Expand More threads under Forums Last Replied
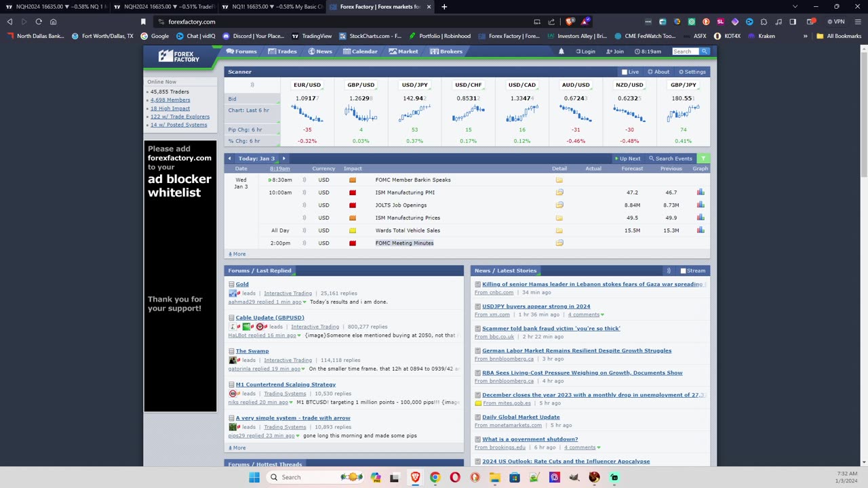Screen dimensions: 868x488 (x=237, y=448)
